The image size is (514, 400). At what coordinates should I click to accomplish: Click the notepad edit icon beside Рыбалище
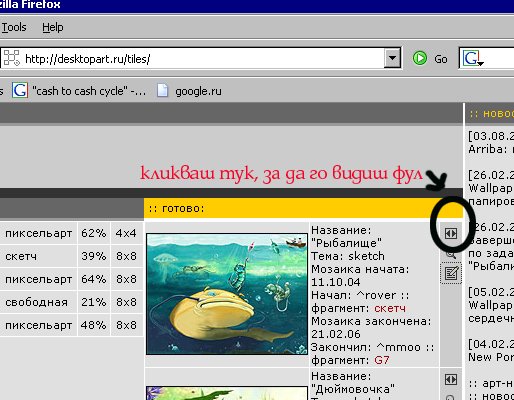click(x=451, y=273)
